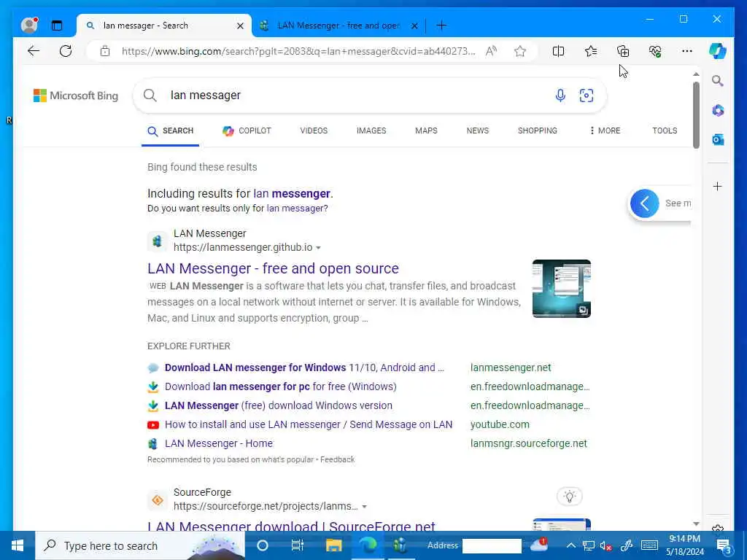Open the Edge profile icon
Image resolution: width=747 pixels, height=560 pixels.
tap(29, 26)
